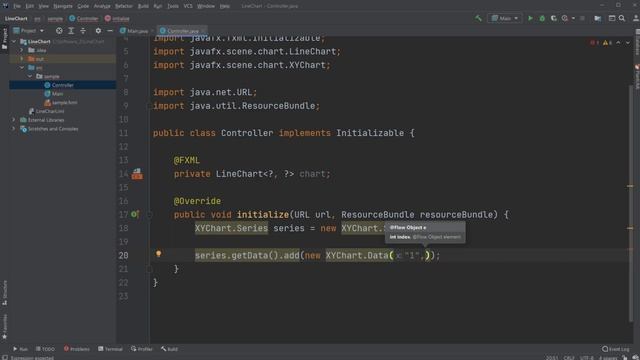This screenshot has height=360, width=640.
Task: Click the yellow warning count indicator
Action: tap(607, 42)
